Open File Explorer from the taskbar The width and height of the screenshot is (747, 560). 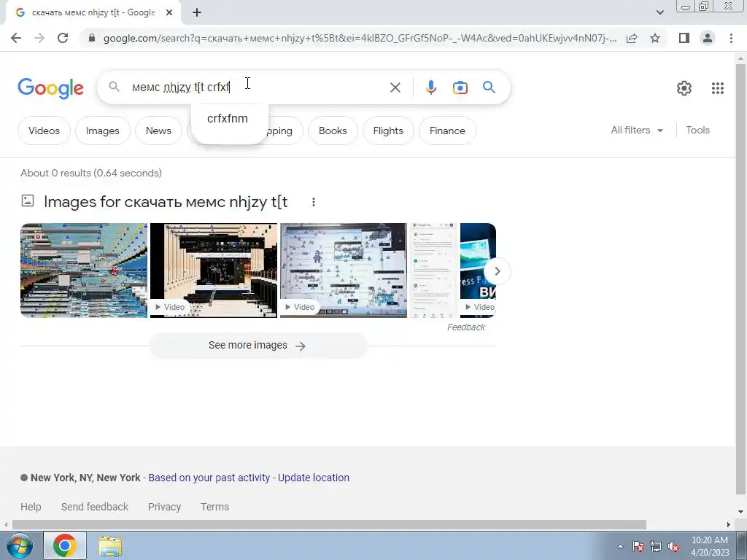(110, 546)
